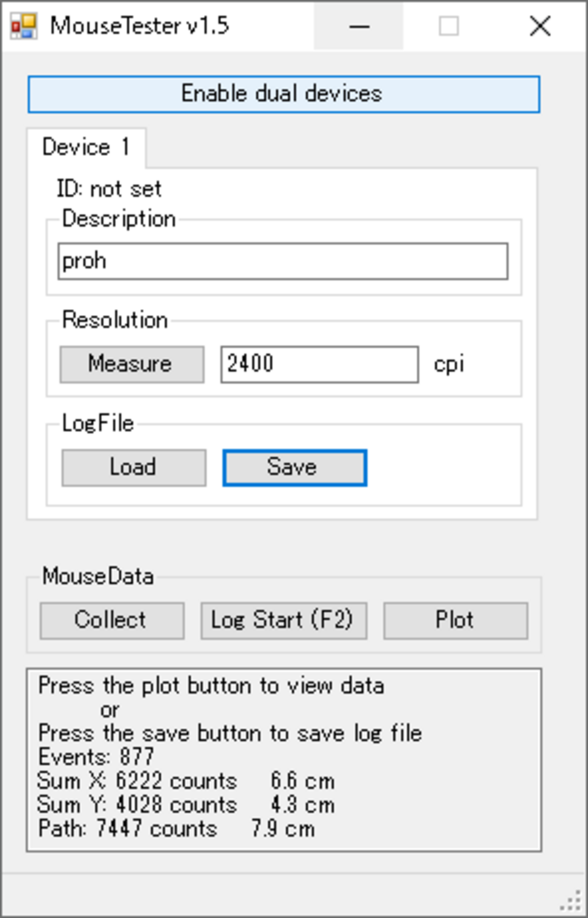Click the cpi unit label
This screenshot has width=588, height=918.
click(x=449, y=365)
